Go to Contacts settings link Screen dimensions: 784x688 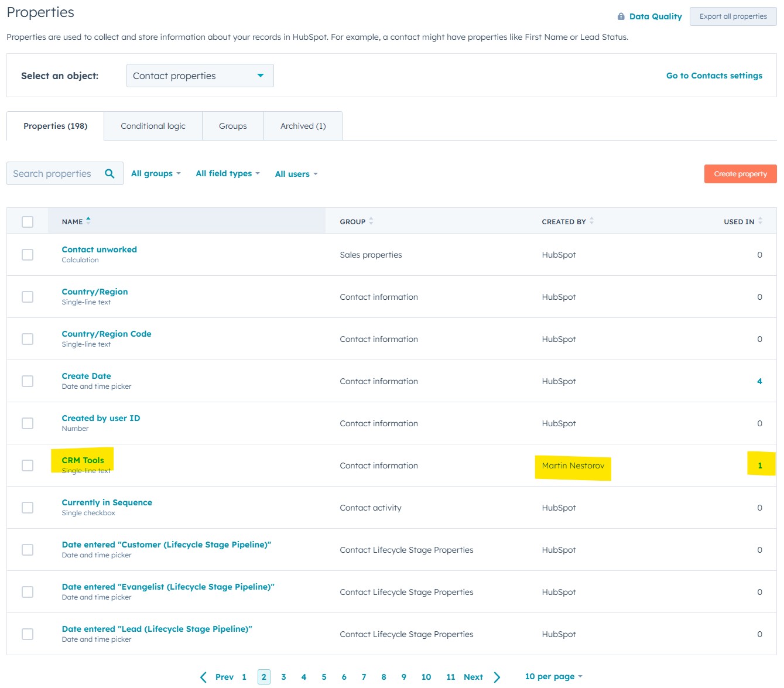tap(714, 76)
